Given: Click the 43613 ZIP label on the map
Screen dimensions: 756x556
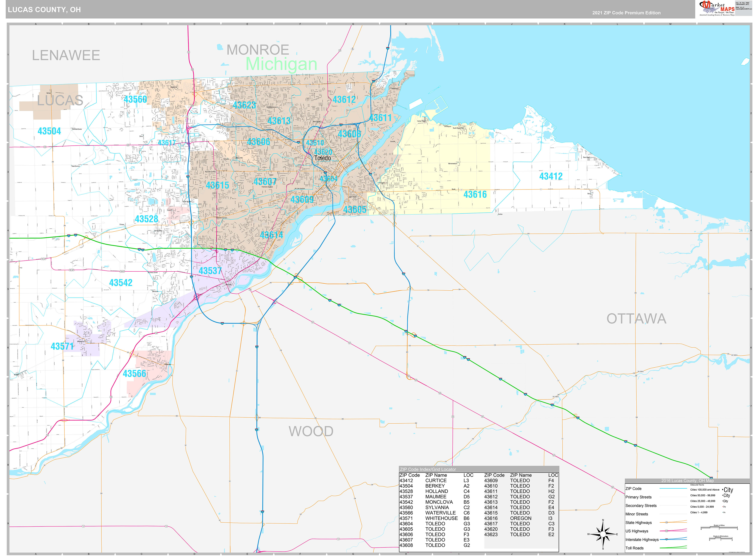Looking at the screenshot, I should pyautogui.click(x=279, y=120).
